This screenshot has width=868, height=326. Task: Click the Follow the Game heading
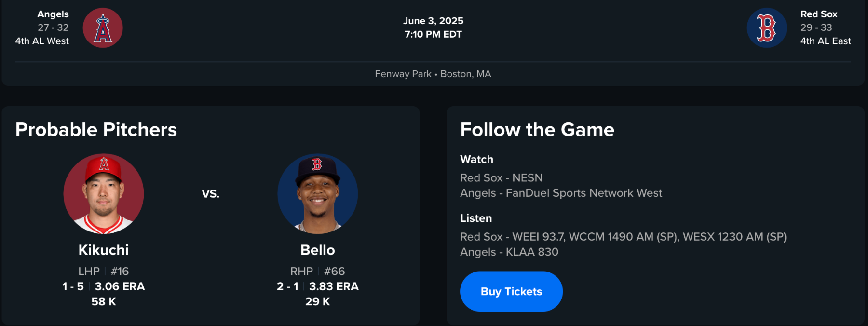coord(537,130)
